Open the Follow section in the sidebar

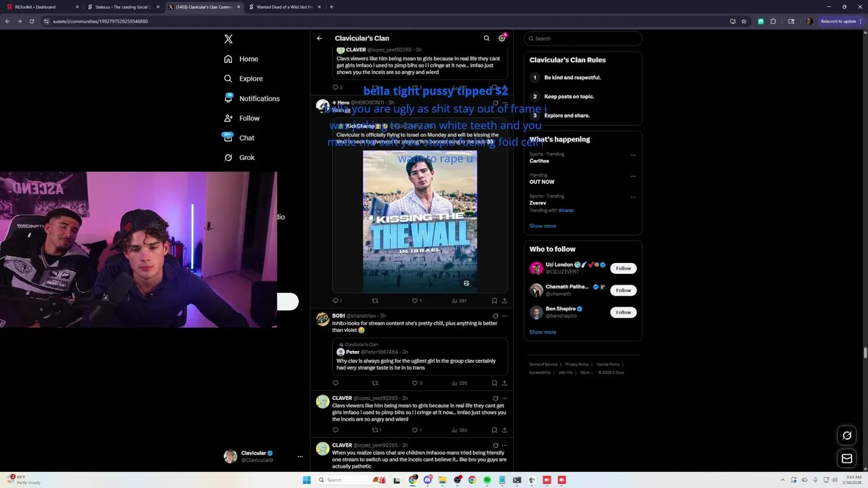click(x=242, y=118)
